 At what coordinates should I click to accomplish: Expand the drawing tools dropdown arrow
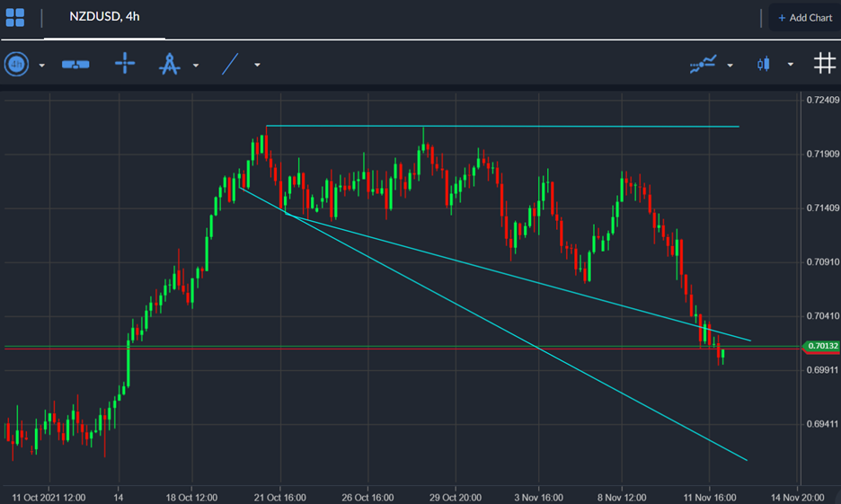[195, 65]
